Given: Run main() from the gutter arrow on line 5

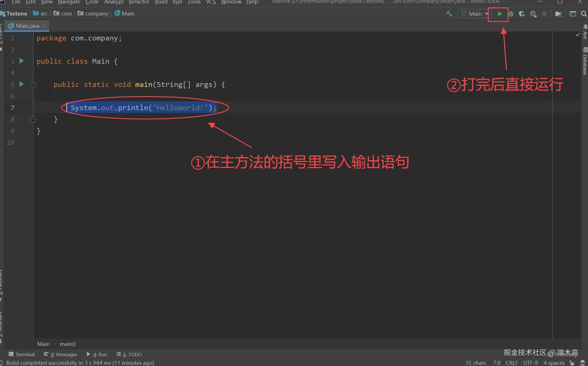Looking at the screenshot, I should pos(21,84).
